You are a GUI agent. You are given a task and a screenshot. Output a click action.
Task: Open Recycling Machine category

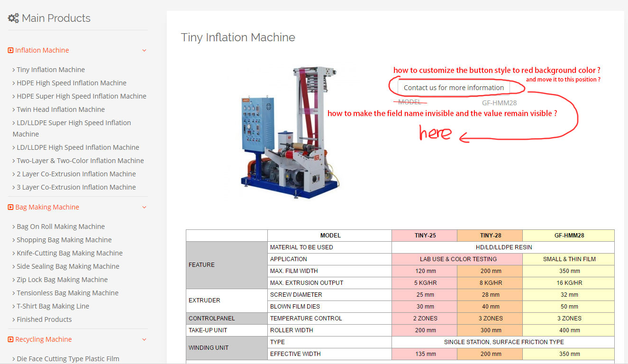(44, 339)
